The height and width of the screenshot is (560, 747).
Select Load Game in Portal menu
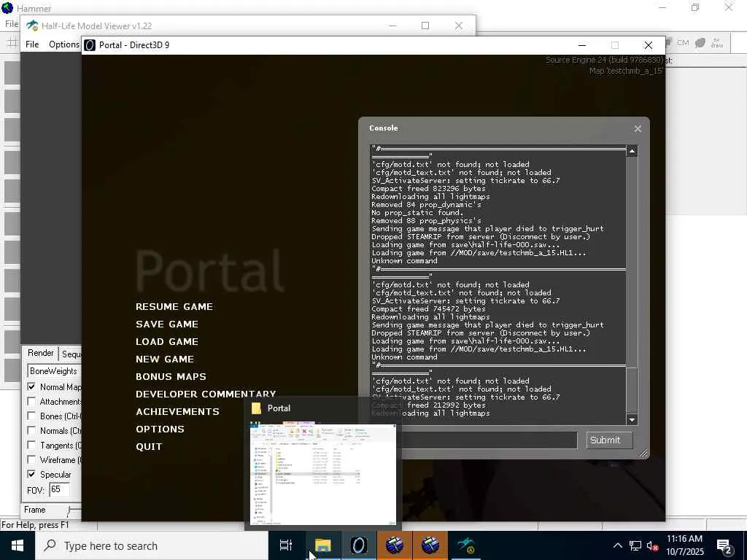click(x=167, y=342)
